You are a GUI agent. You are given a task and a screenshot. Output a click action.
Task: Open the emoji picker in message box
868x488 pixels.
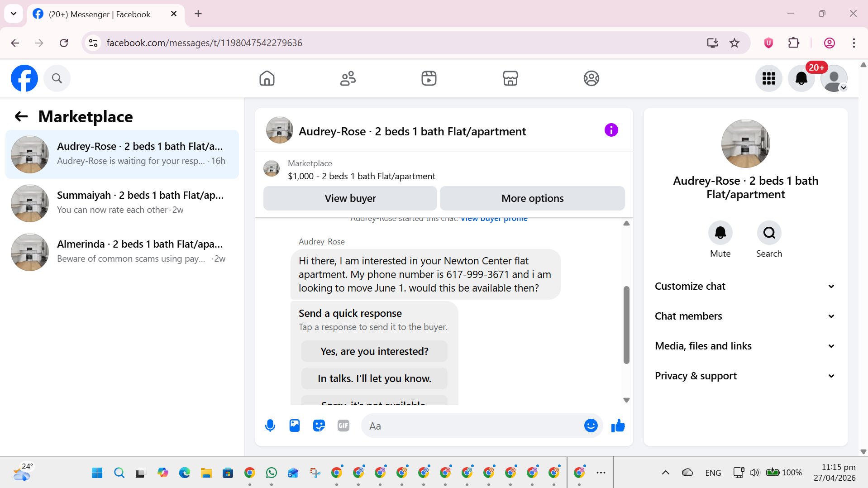[x=591, y=426]
